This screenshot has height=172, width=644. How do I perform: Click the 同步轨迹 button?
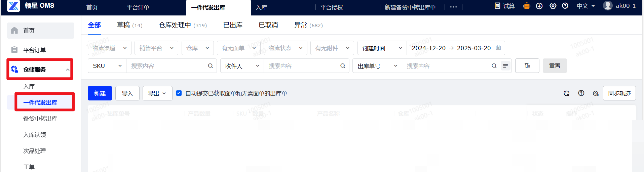(619, 93)
